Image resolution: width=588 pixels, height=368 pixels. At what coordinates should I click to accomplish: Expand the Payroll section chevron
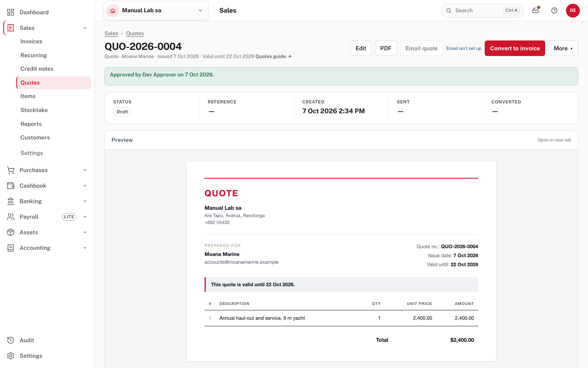click(85, 217)
